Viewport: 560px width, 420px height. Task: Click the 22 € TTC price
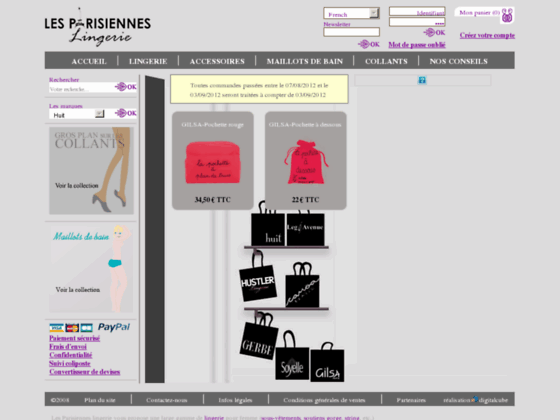[x=305, y=200]
